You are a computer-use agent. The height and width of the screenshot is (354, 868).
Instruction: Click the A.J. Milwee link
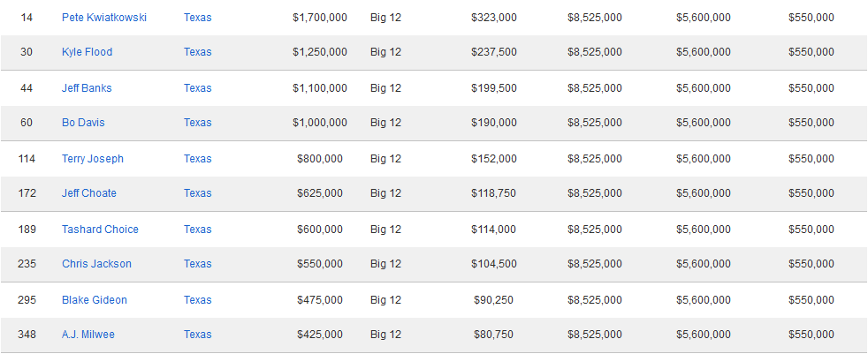click(88, 335)
